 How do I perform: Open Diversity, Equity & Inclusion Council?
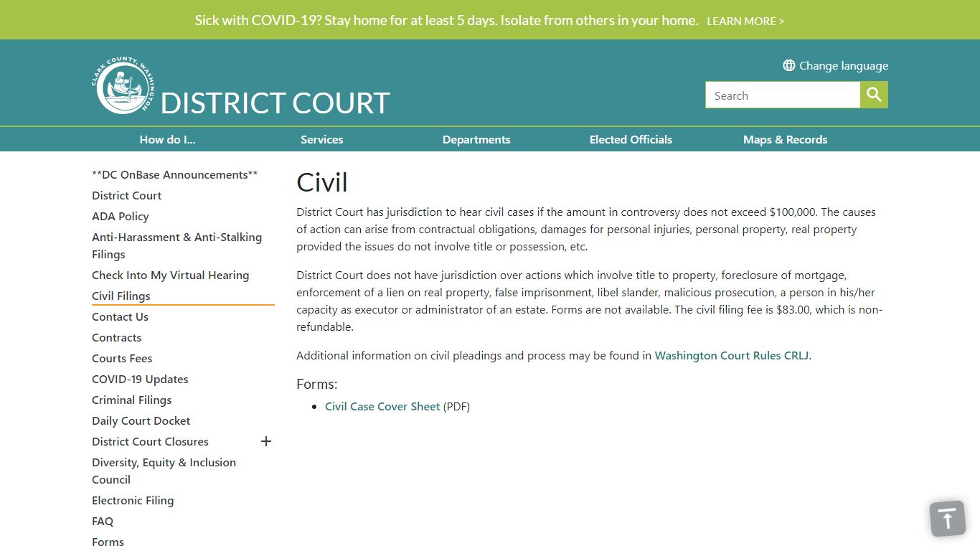164,471
